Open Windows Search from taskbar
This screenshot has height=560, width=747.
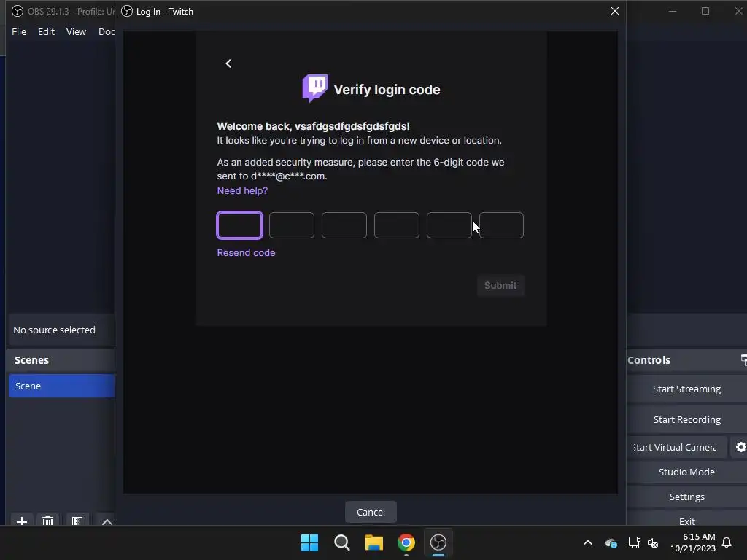[x=341, y=542]
